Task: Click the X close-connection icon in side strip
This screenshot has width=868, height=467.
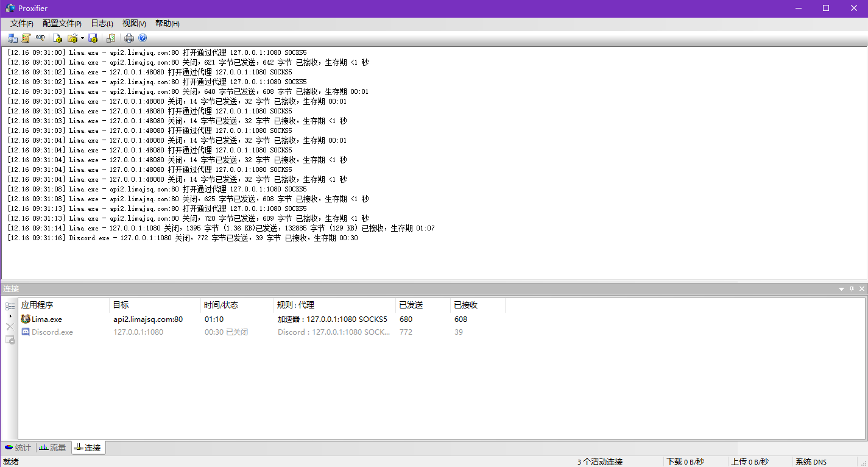Action: [10, 327]
